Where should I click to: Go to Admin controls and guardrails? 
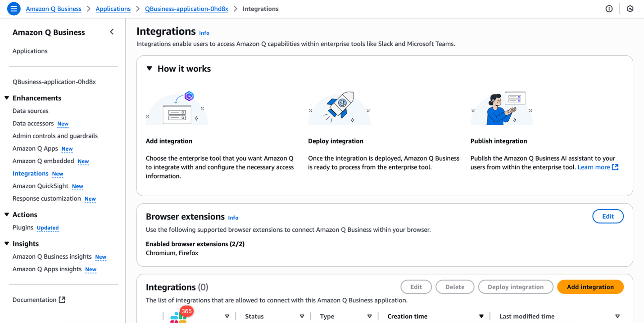pyautogui.click(x=55, y=136)
